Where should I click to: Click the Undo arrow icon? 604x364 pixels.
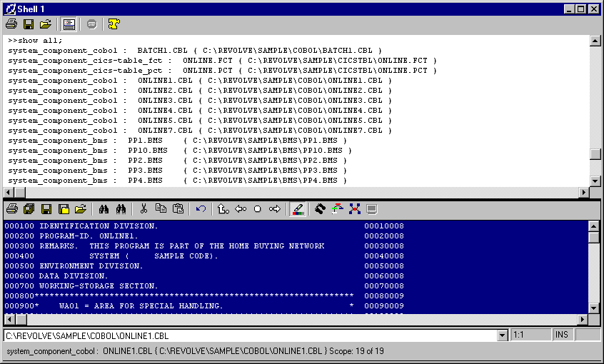(201, 209)
